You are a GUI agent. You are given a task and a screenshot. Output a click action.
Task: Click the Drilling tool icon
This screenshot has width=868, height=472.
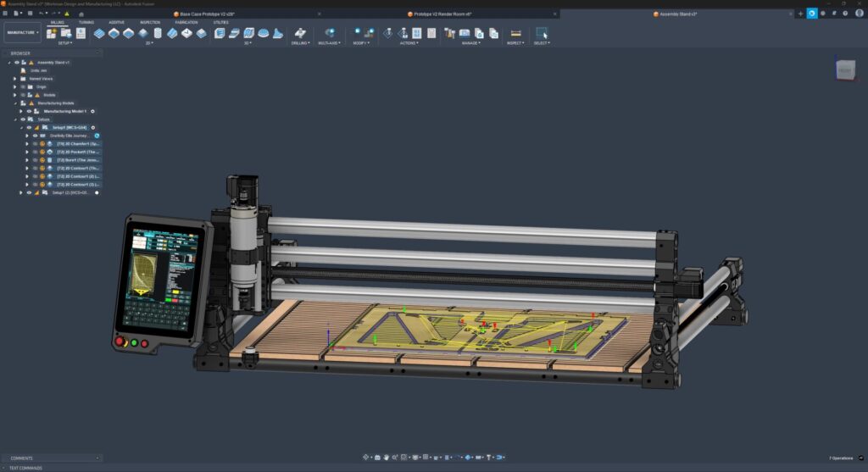(x=299, y=33)
